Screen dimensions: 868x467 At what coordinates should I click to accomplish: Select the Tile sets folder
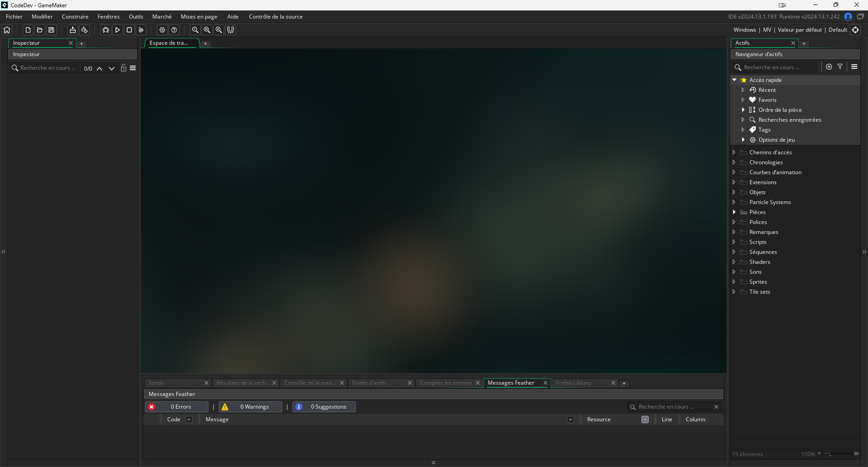coord(759,292)
